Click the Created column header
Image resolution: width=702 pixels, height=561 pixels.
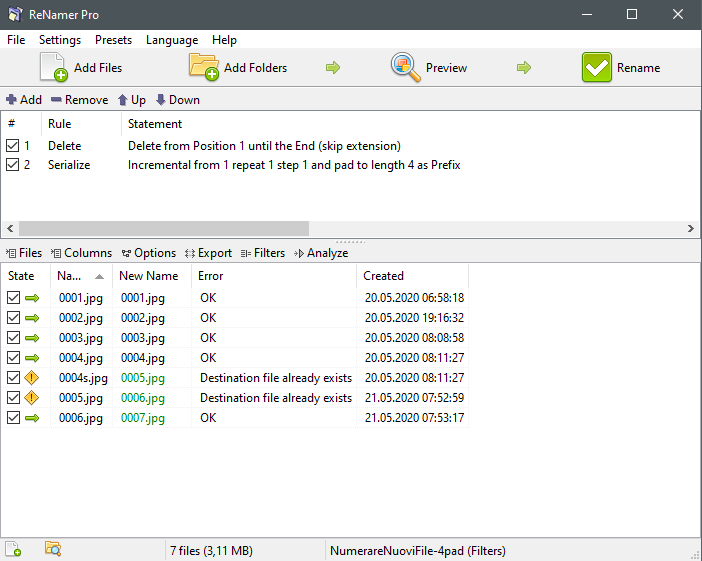click(x=412, y=276)
